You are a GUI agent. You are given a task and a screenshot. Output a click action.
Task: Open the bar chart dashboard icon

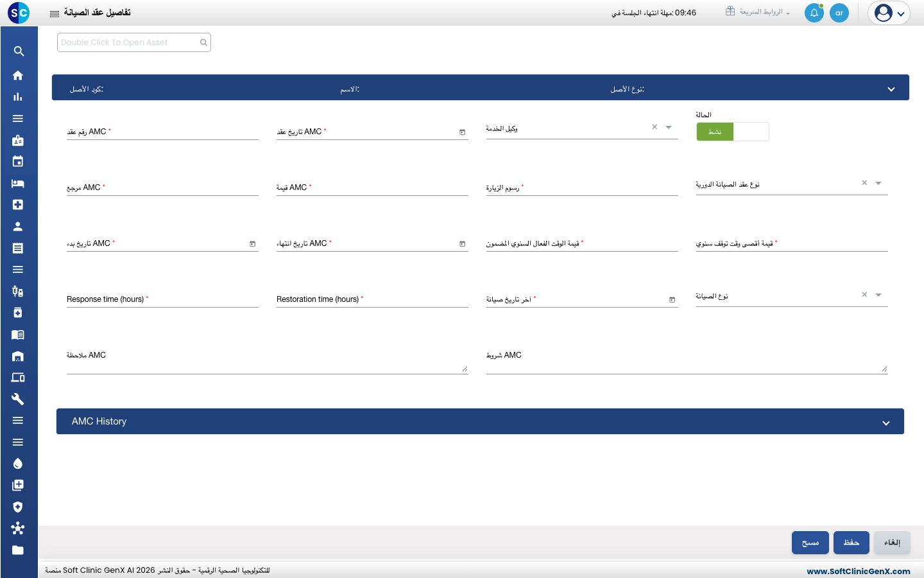18,97
